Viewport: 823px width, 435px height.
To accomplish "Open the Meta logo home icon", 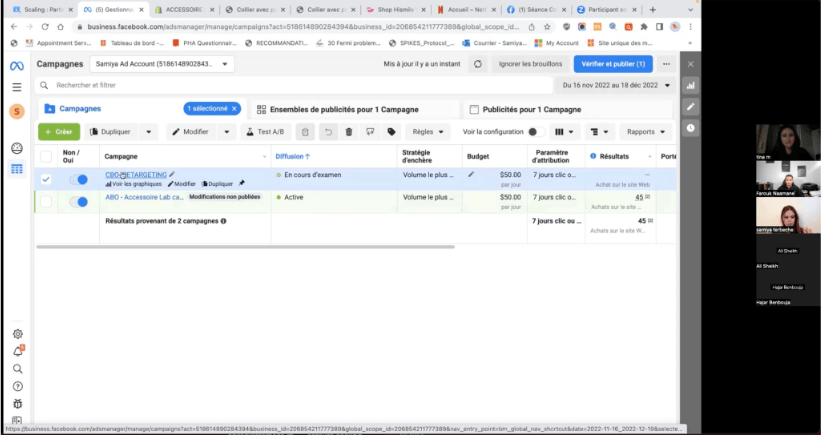I will pyautogui.click(x=17, y=66).
